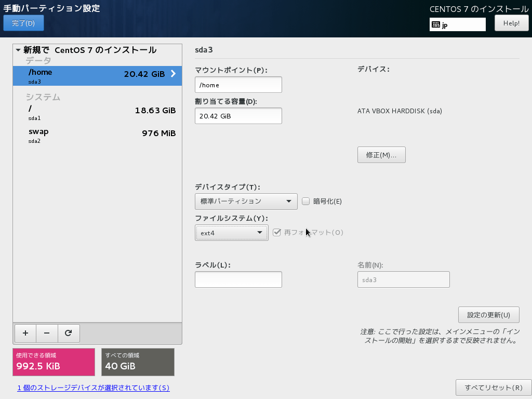Click the keyboard icon in the jp layout selector
This screenshot has height=399, width=532.
click(x=436, y=24)
